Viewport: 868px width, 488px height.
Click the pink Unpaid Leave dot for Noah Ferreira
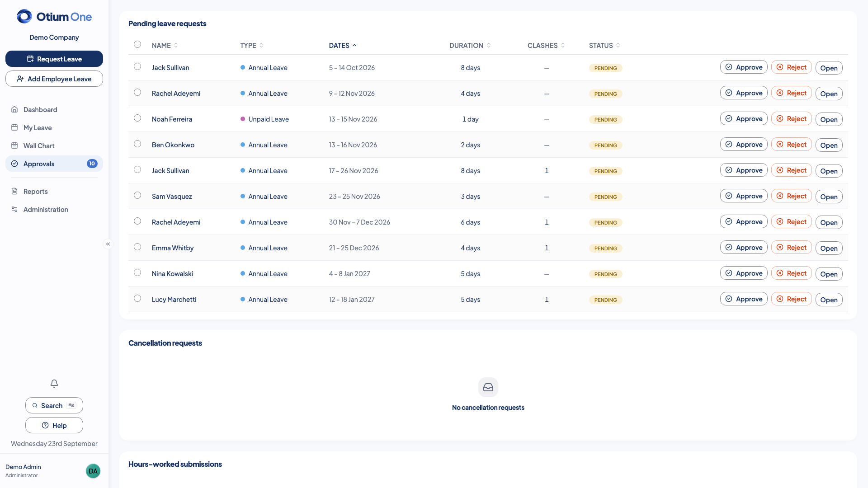click(x=243, y=119)
